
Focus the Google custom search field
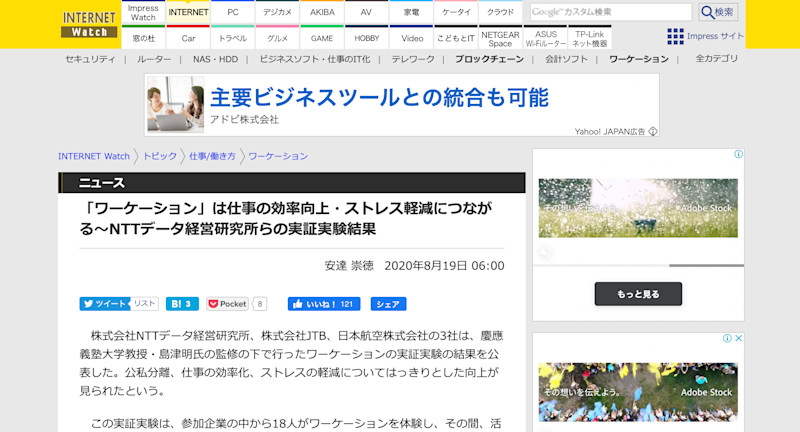tap(610, 12)
